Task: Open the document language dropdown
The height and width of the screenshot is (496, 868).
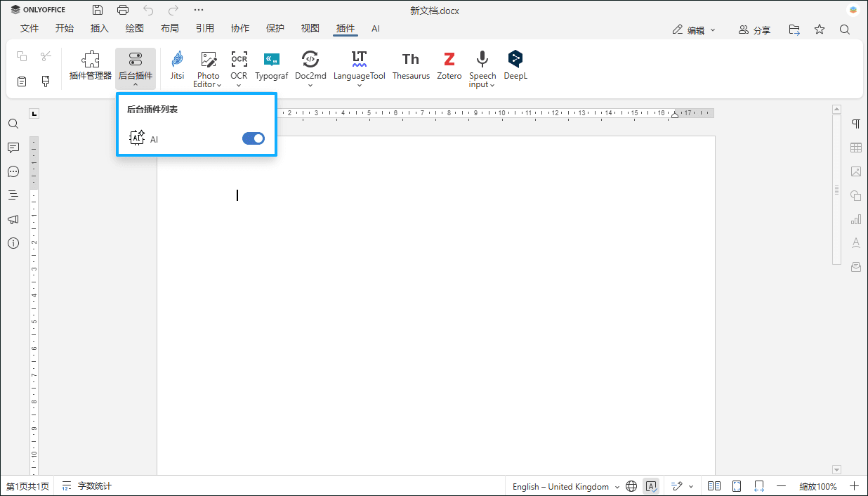Action: click(566, 486)
